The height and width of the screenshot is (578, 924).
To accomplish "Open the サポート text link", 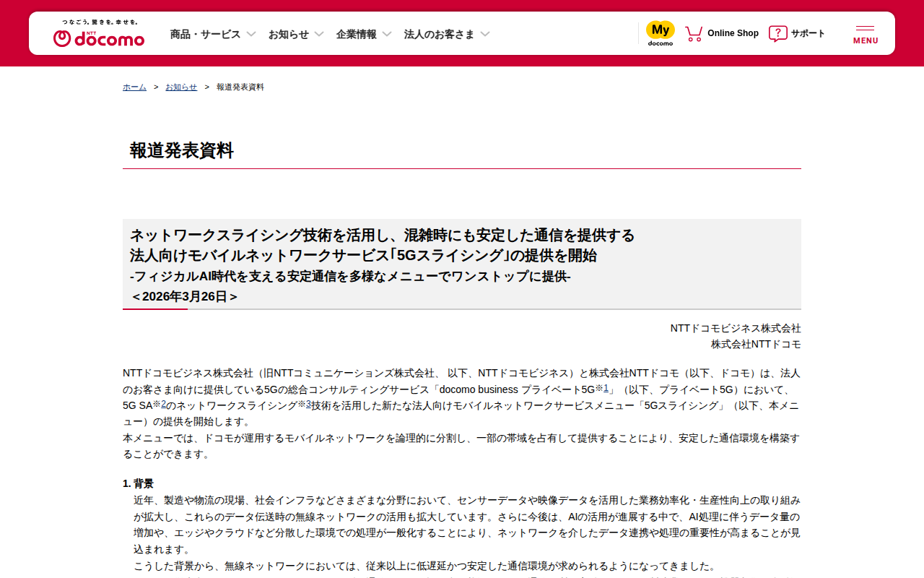I will pyautogui.click(x=808, y=33).
